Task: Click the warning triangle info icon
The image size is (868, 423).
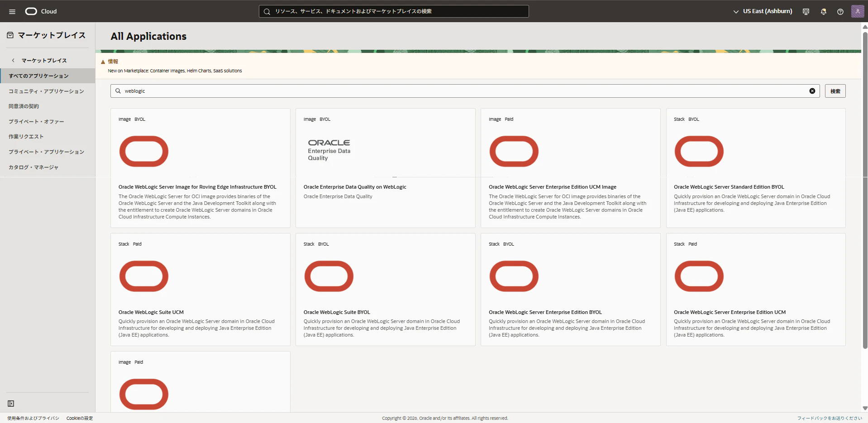Action: (103, 62)
